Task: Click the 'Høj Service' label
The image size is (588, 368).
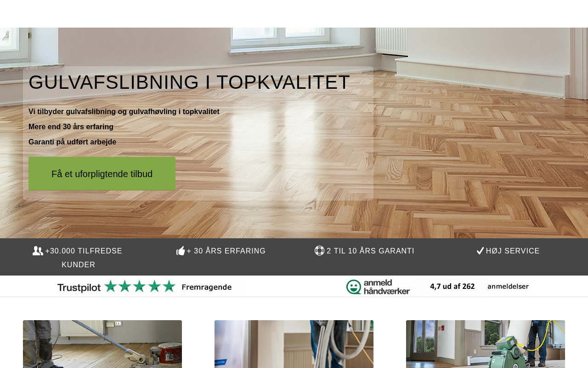Action: pyautogui.click(x=513, y=251)
